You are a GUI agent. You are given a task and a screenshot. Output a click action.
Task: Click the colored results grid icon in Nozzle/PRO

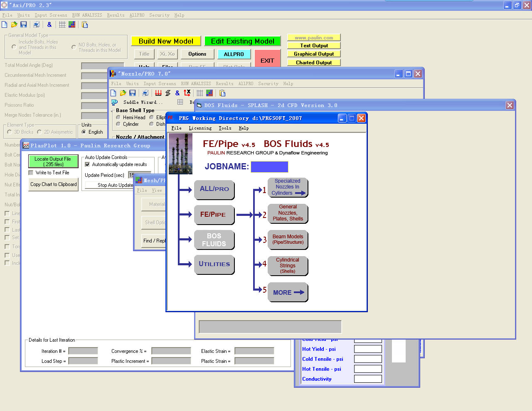(209, 93)
